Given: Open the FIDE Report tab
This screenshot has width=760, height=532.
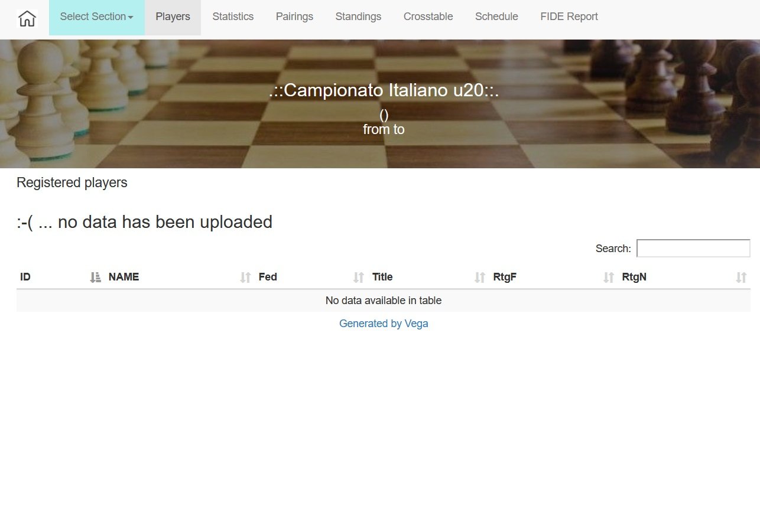Looking at the screenshot, I should pos(569,17).
